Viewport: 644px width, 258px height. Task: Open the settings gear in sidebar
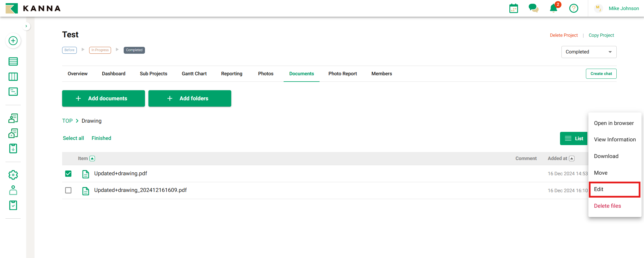(x=13, y=175)
